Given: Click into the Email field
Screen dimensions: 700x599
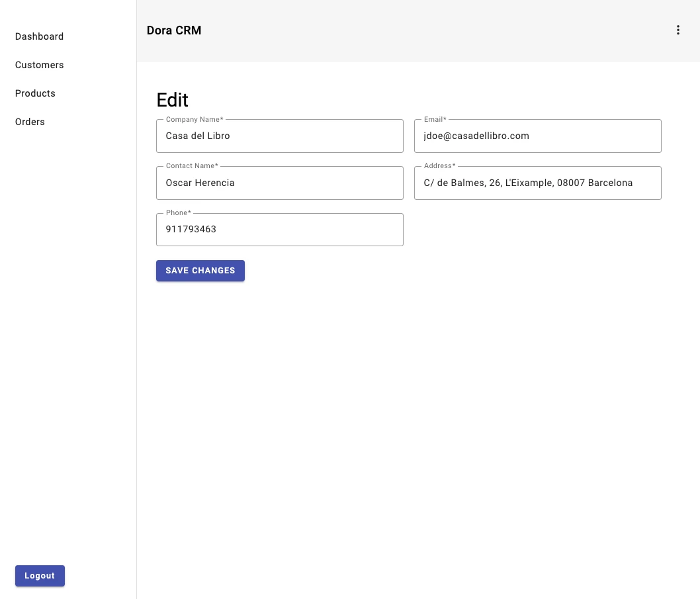Looking at the screenshot, I should (537, 136).
